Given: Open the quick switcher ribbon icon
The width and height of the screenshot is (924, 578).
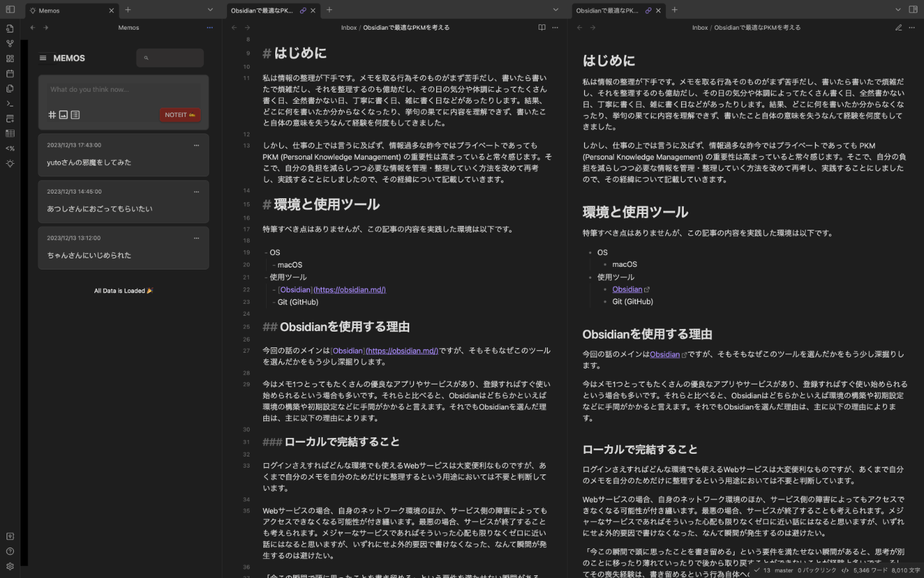Looking at the screenshot, I should [10, 28].
